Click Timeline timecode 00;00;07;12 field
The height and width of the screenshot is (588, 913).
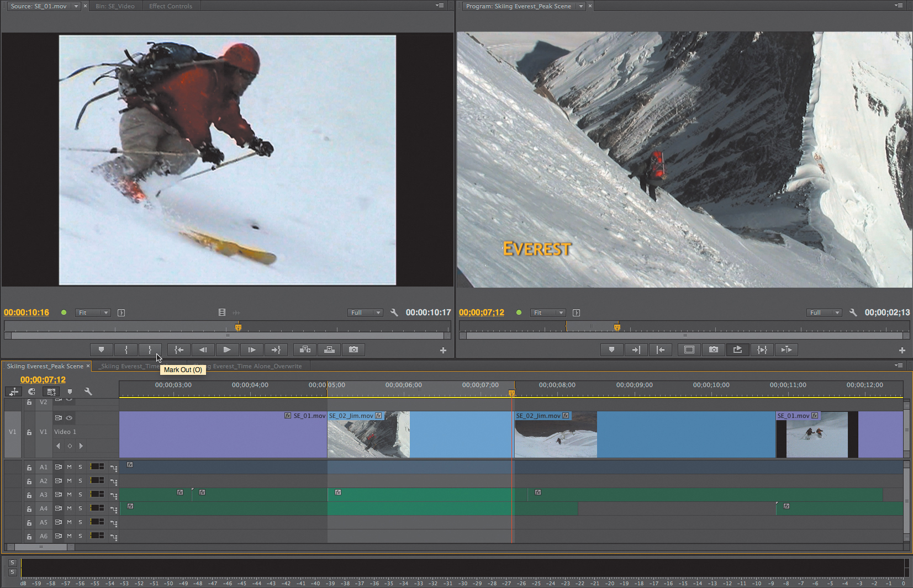[x=43, y=380]
